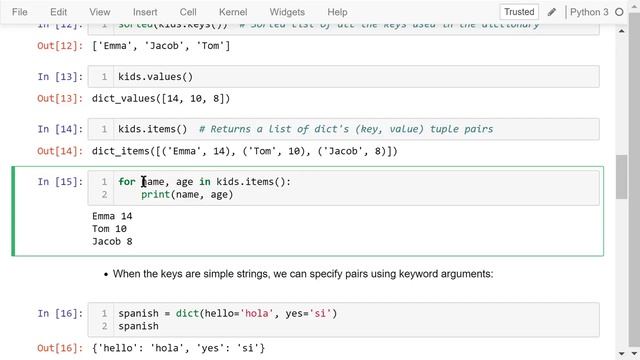Click the spanish = dict(...) code line
This screenshot has height=360, width=640.
[227, 313]
